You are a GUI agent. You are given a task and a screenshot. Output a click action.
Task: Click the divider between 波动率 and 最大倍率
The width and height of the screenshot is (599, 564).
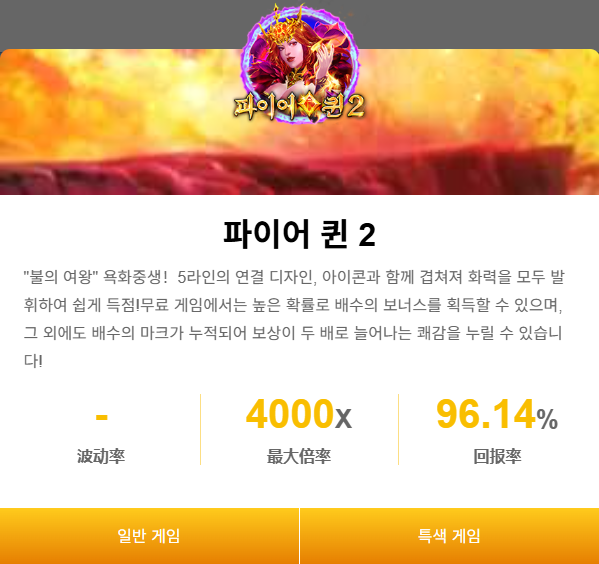[201, 429]
